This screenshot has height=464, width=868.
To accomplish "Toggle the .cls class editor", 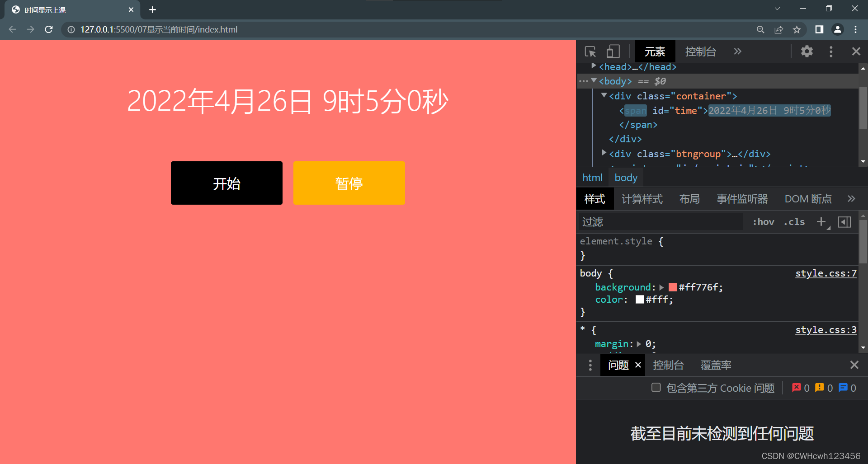I will [x=794, y=222].
